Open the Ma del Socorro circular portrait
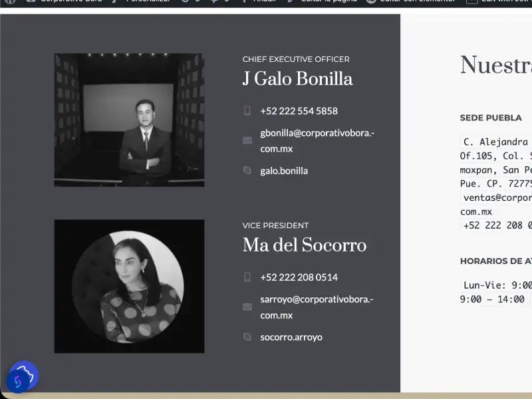 coord(129,287)
